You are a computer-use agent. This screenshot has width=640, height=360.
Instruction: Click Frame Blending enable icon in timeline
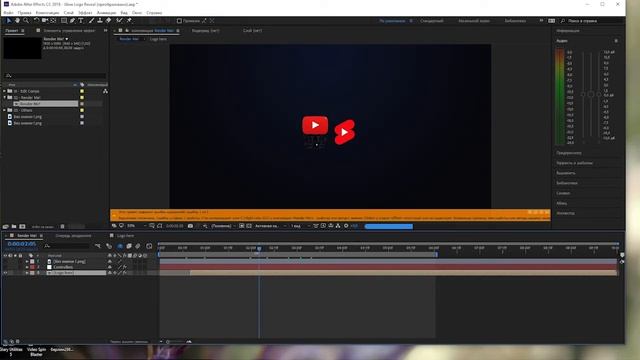(129, 246)
